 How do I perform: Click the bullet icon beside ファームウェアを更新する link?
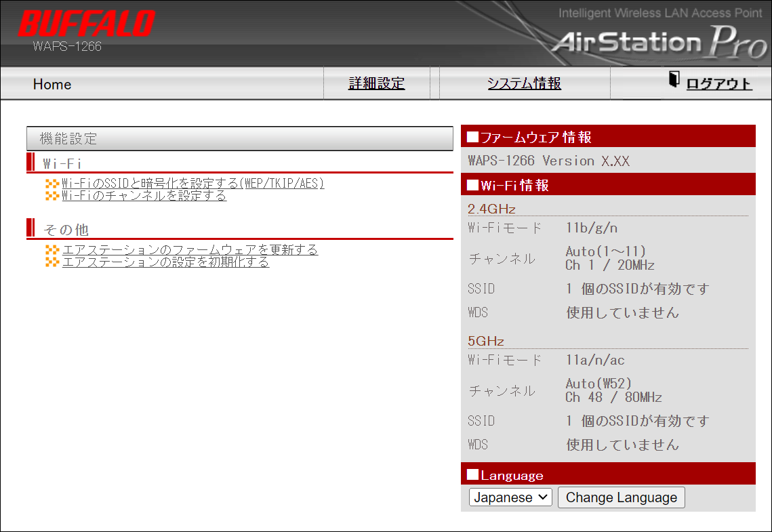(x=52, y=250)
